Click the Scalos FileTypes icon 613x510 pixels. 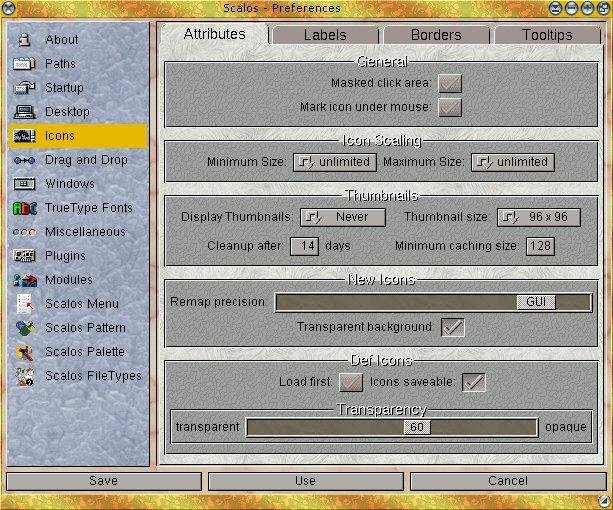pos(24,376)
